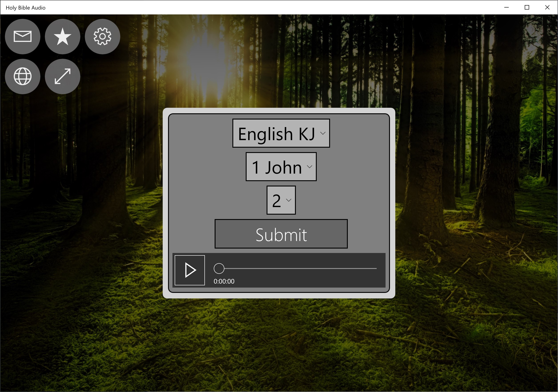558x392 pixels.
Task: Click the globe language icon
Action: point(23,76)
